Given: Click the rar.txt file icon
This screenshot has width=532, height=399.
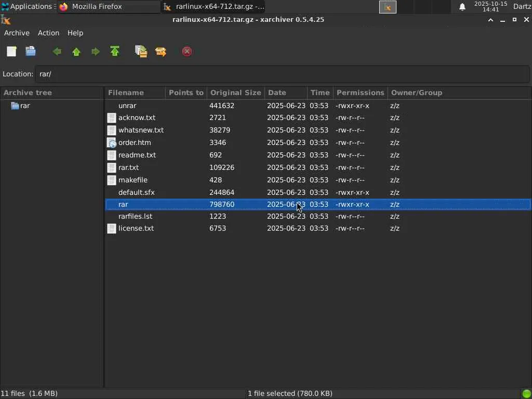Looking at the screenshot, I should (112, 168).
